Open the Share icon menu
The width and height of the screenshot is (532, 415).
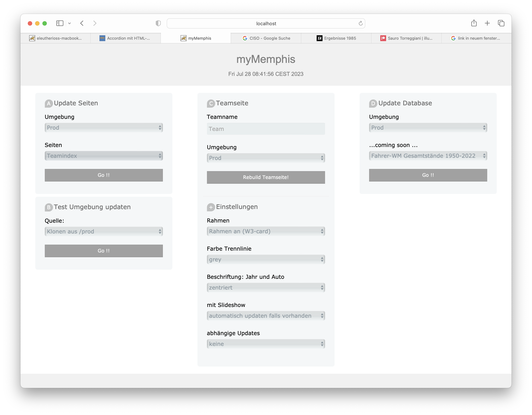[474, 23]
